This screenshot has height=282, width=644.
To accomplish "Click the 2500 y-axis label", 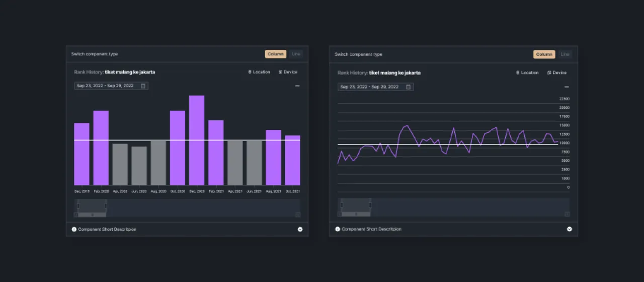I will coord(566,169).
